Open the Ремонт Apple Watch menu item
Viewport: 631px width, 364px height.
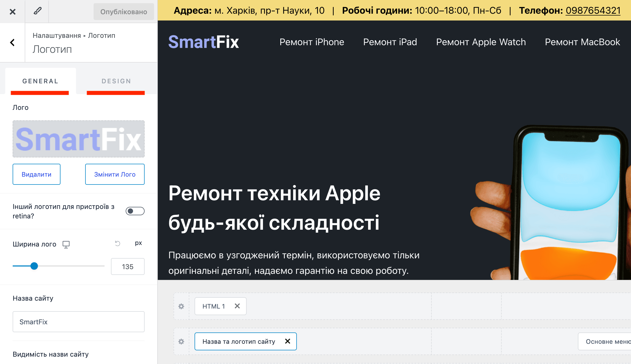coord(481,42)
